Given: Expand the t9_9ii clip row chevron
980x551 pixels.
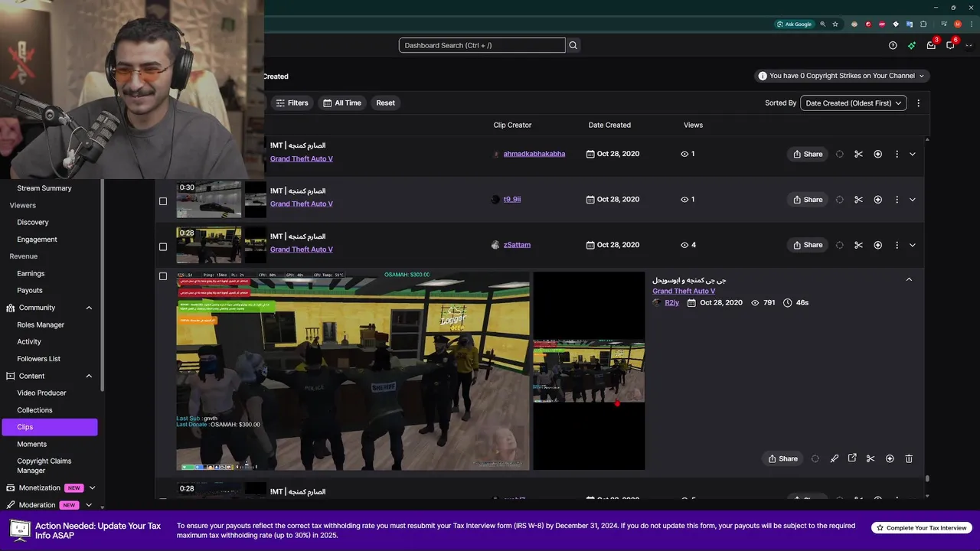Looking at the screenshot, I should [x=913, y=200].
